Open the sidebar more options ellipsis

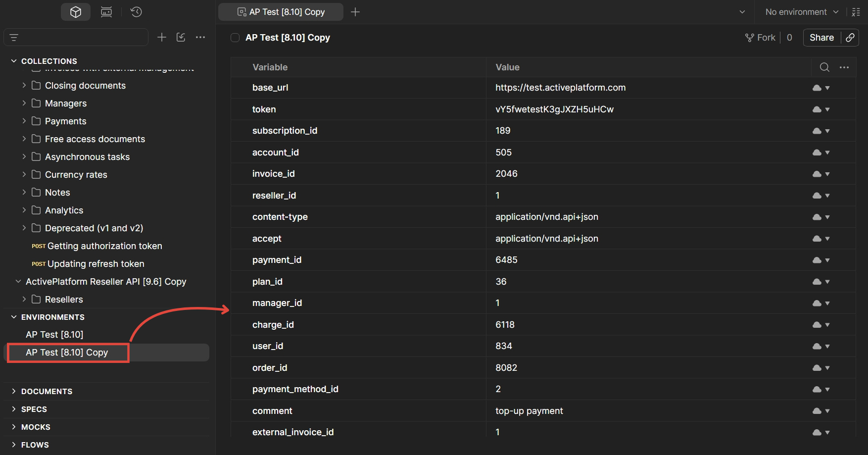tap(200, 37)
